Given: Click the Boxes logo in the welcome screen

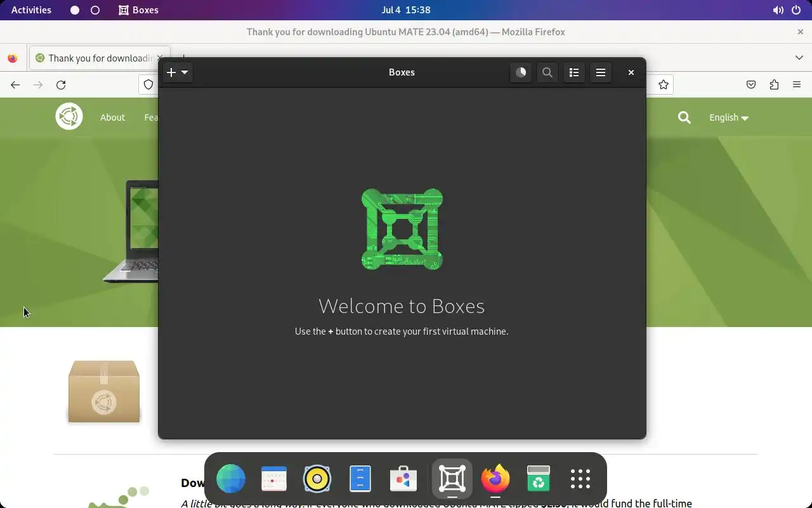Looking at the screenshot, I should 402,229.
